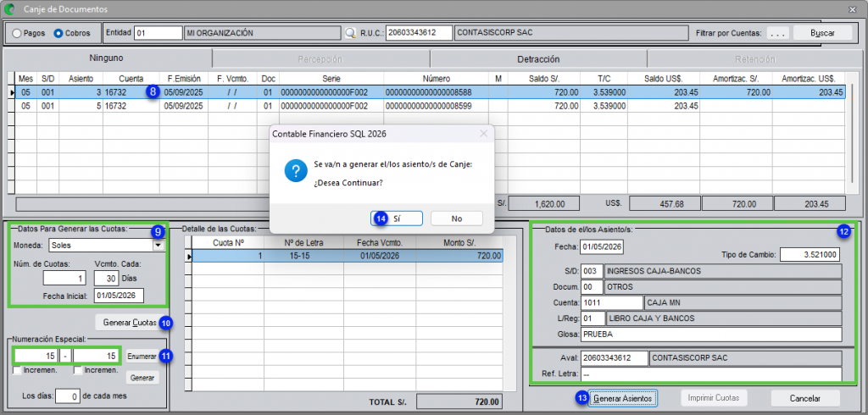Select the Percepción tab
This screenshot has width=868, height=415.
point(320,59)
